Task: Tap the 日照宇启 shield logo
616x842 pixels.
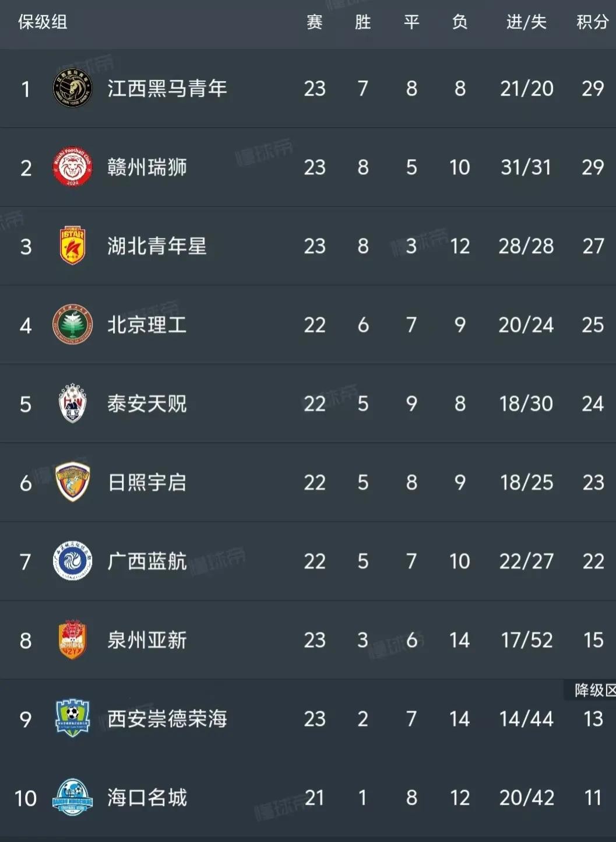Action: (72, 482)
